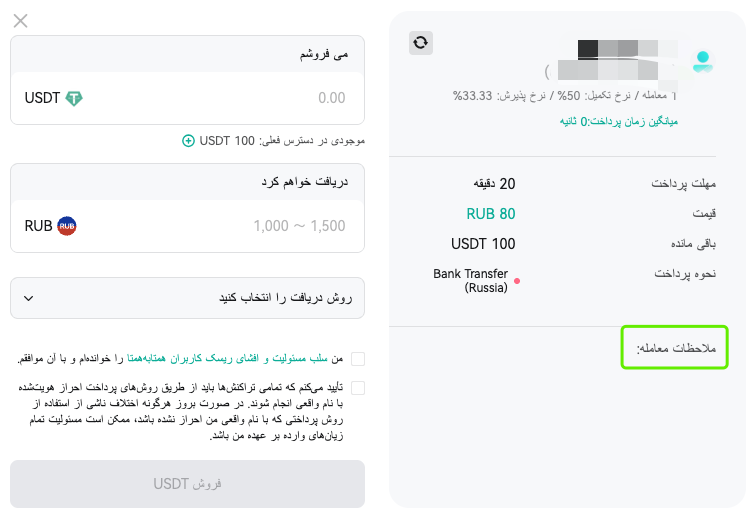Viewport: 756px width, 519px height.
Task: Close the sell USDT dialog
Action: point(20,21)
